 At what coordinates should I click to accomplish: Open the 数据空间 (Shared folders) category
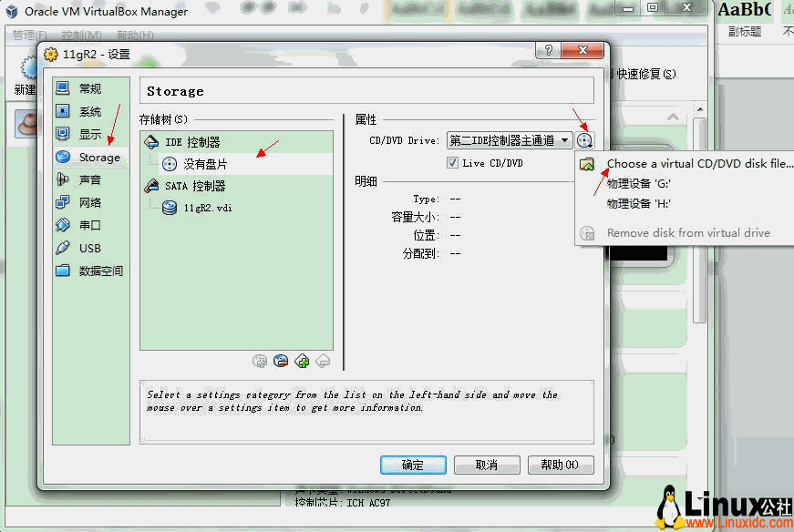pyautogui.click(x=90, y=271)
